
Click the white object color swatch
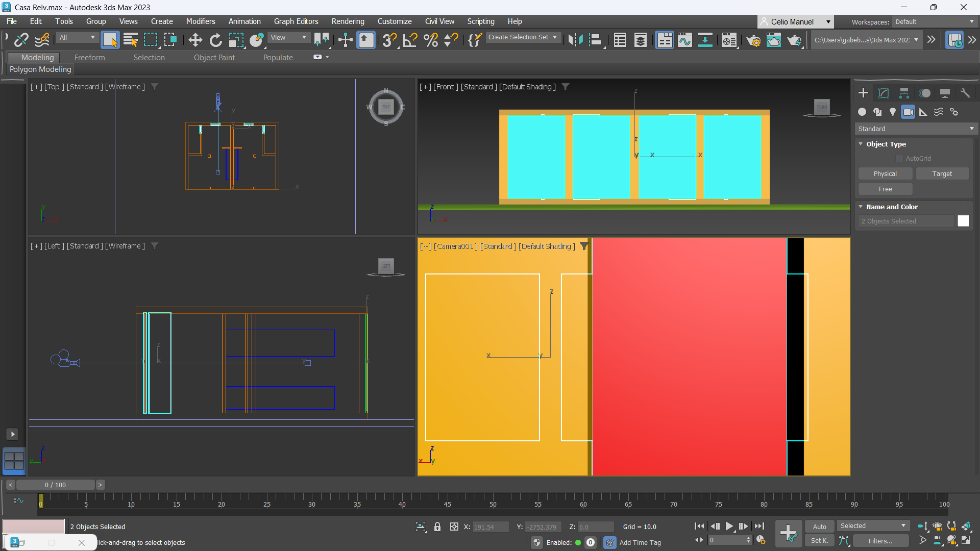pos(963,221)
